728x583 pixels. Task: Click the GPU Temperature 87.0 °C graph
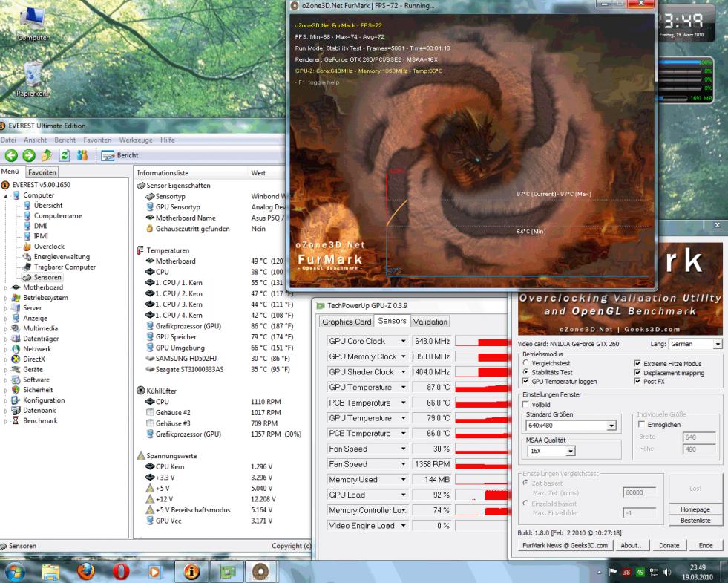point(482,388)
